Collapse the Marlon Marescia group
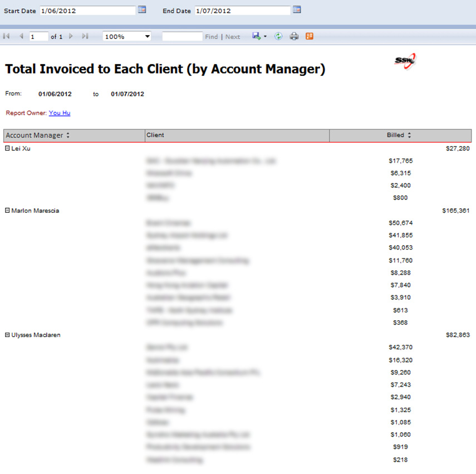Viewport: 476px width, 474px height. 7,211
